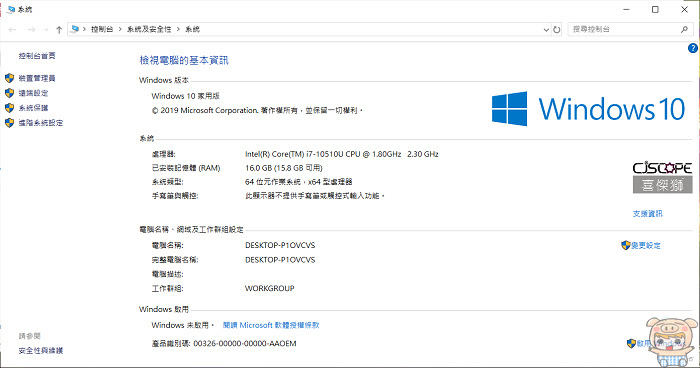Click the shield icon next to 變更設定
The image size is (700, 368).
click(625, 245)
